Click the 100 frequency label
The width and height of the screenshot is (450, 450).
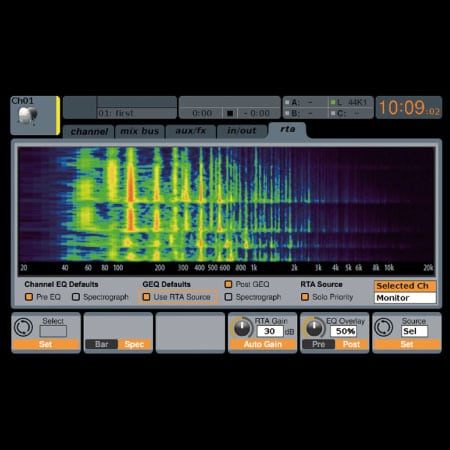(118, 268)
